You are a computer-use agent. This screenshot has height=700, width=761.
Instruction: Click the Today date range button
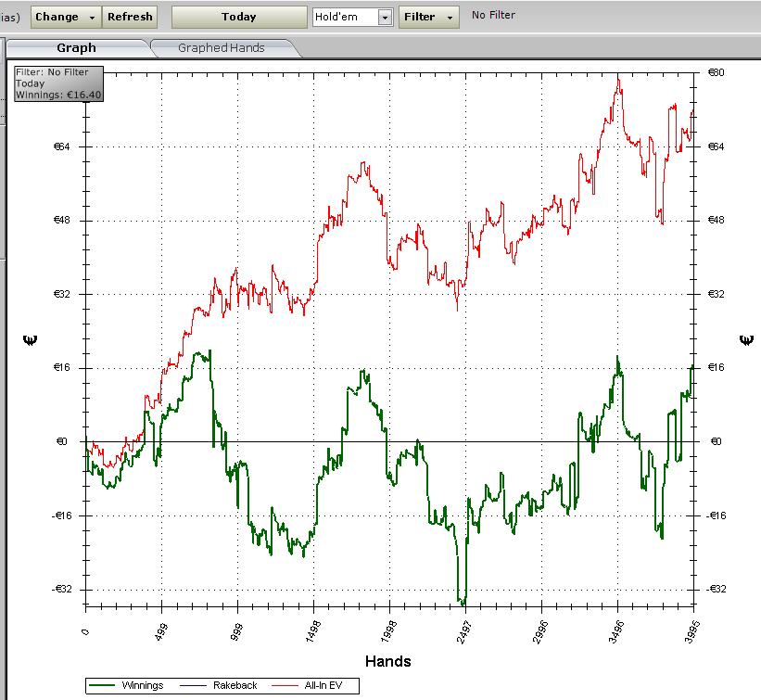click(239, 17)
